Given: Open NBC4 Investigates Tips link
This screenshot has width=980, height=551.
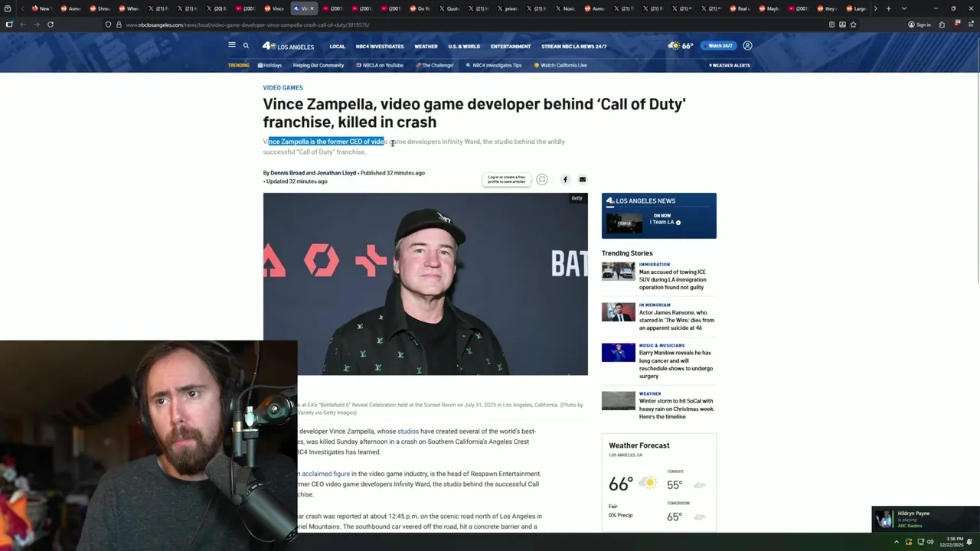Looking at the screenshot, I should click(495, 65).
